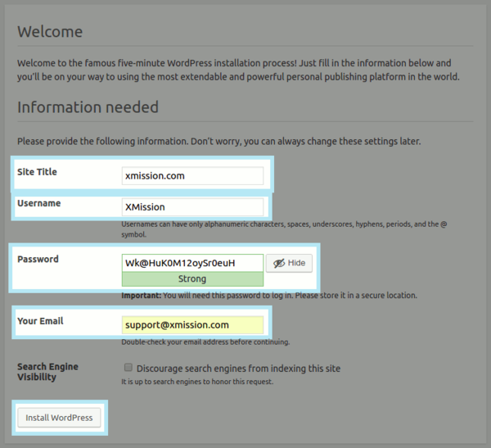
Task: Click the Welcome heading
Action: [x=50, y=32]
